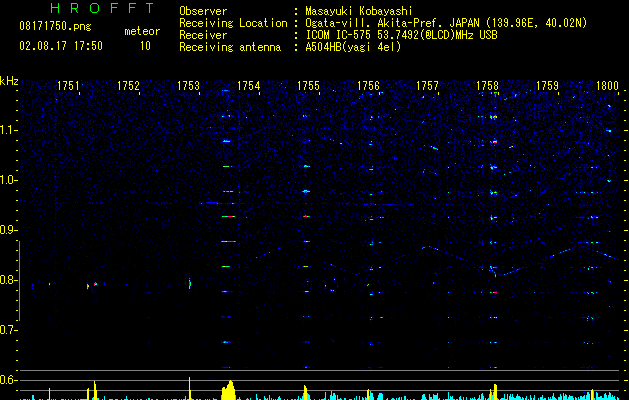629x400 pixels.
Task: Click the 1752 time axis marker
Action: tap(128, 85)
